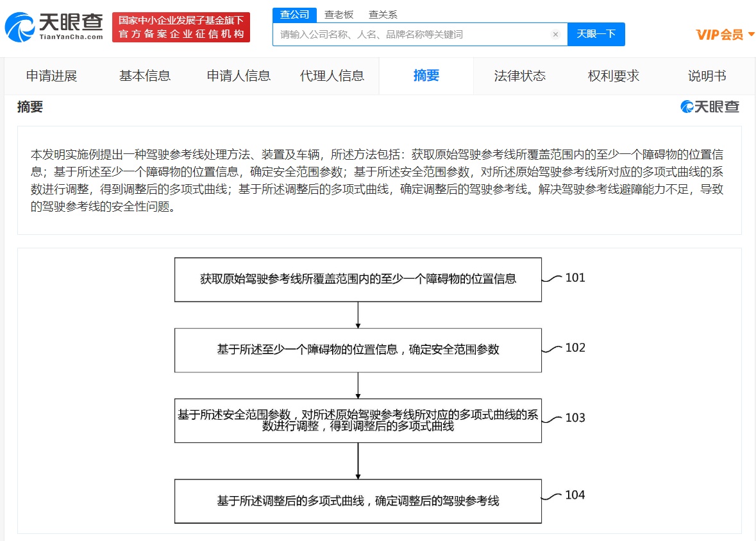Select the 代理人信息 tab
Viewport: 756px width, 541px height.
(x=332, y=76)
